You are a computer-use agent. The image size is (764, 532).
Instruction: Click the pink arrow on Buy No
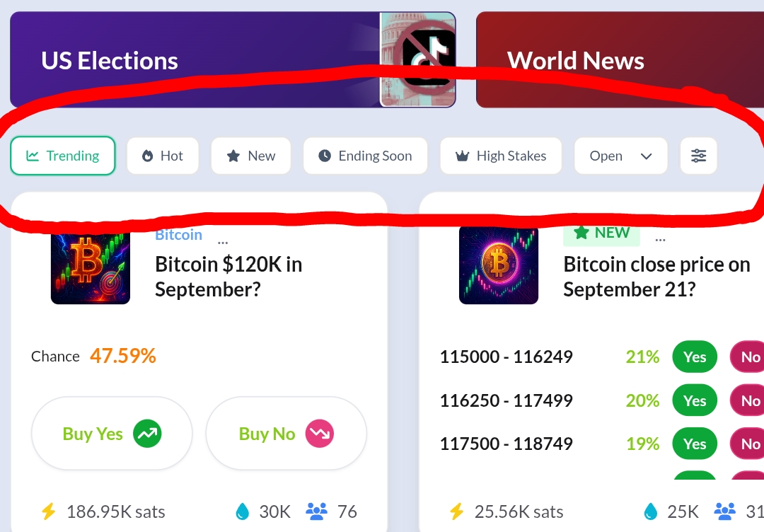320,434
